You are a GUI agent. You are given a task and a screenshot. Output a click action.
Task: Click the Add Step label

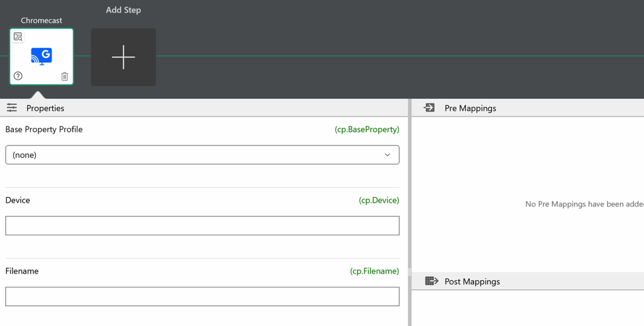click(123, 10)
